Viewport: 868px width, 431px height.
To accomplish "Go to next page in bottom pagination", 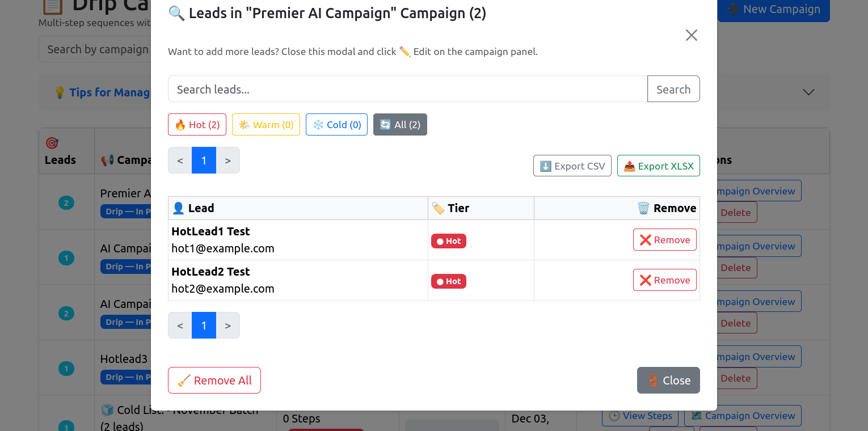I will pos(227,326).
